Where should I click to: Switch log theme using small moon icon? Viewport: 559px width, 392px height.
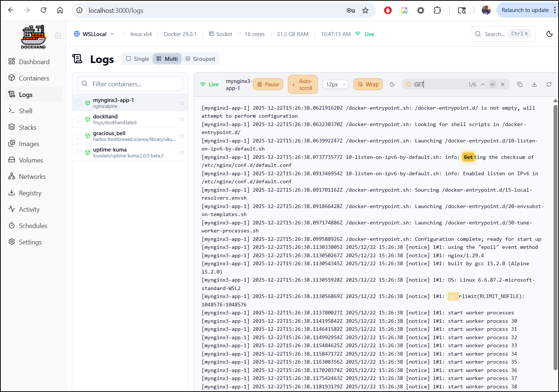click(x=392, y=85)
